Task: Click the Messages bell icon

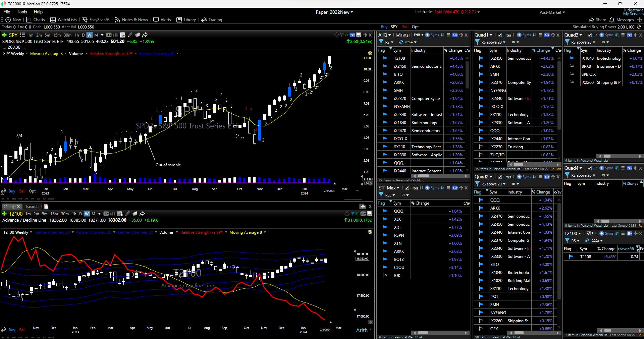Action: (612, 20)
